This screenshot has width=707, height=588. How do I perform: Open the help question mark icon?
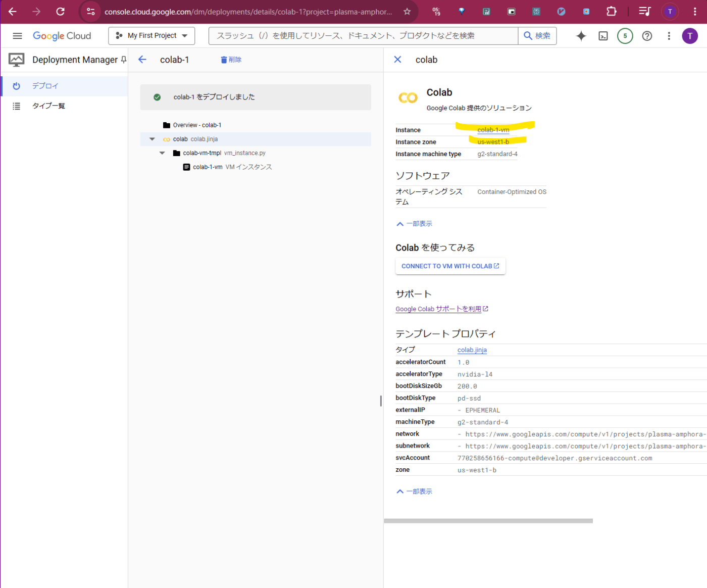click(x=647, y=36)
